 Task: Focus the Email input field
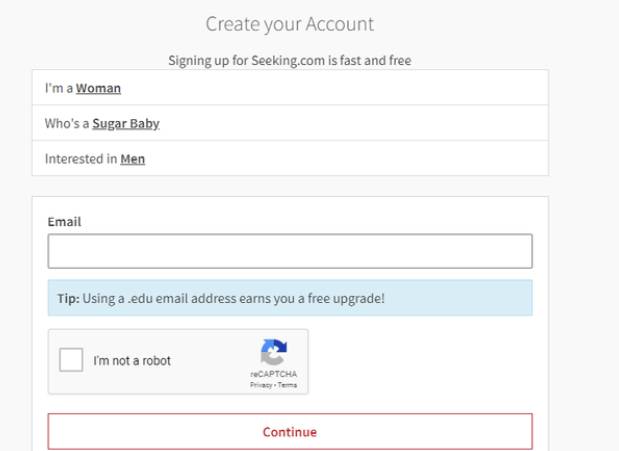[290, 251]
